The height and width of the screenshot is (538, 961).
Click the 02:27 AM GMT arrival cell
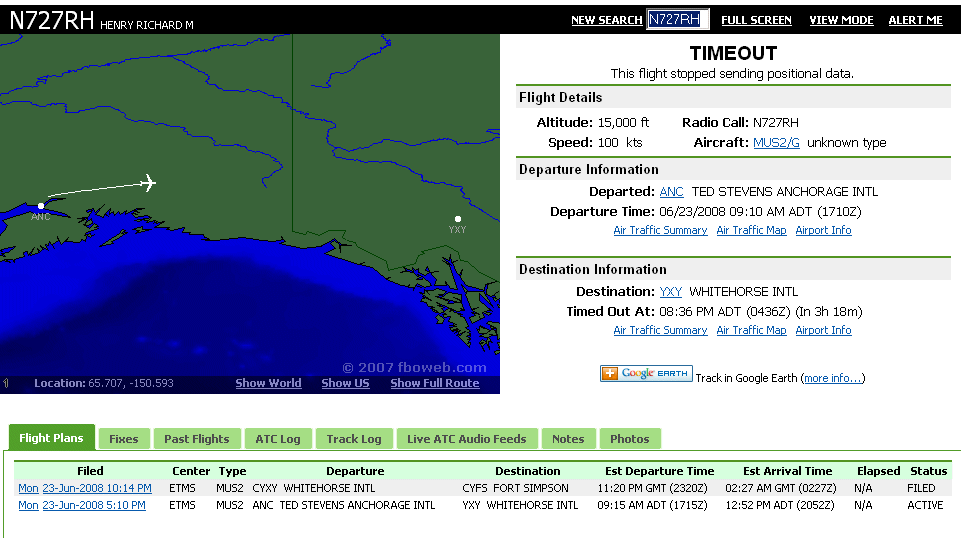pyautogui.click(x=781, y=488)
